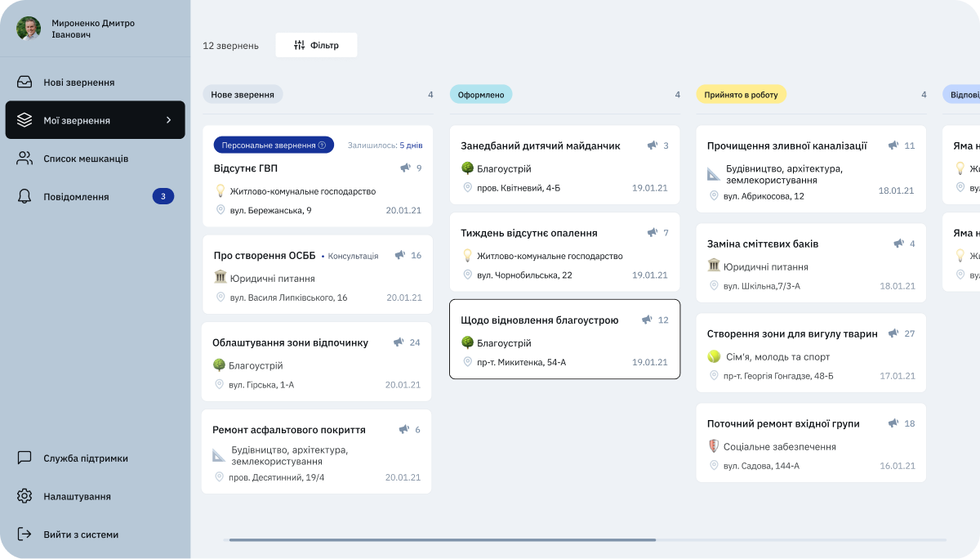Select the Прийнято в роботу column label

pyautogui.click(x=741, y=95)
